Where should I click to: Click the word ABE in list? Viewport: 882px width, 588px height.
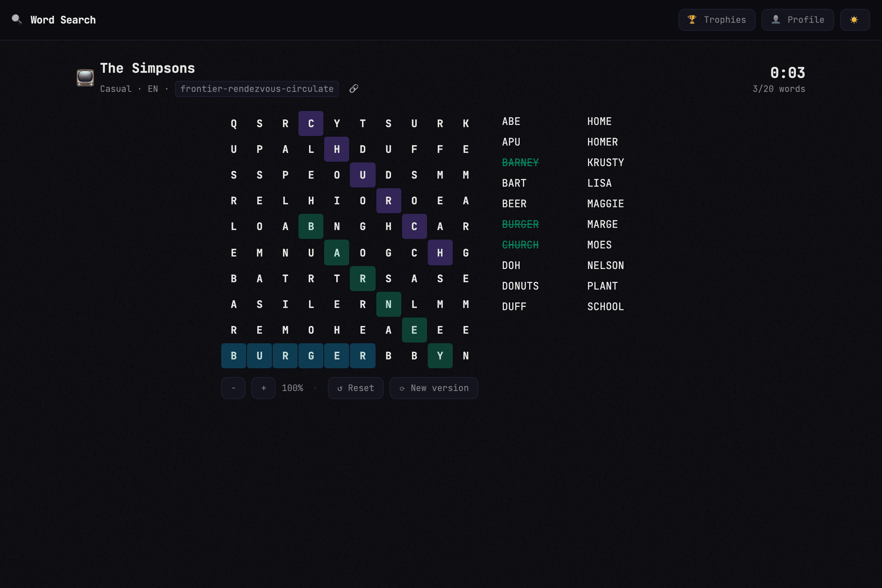pyautogui.click(x=511, y=122)
